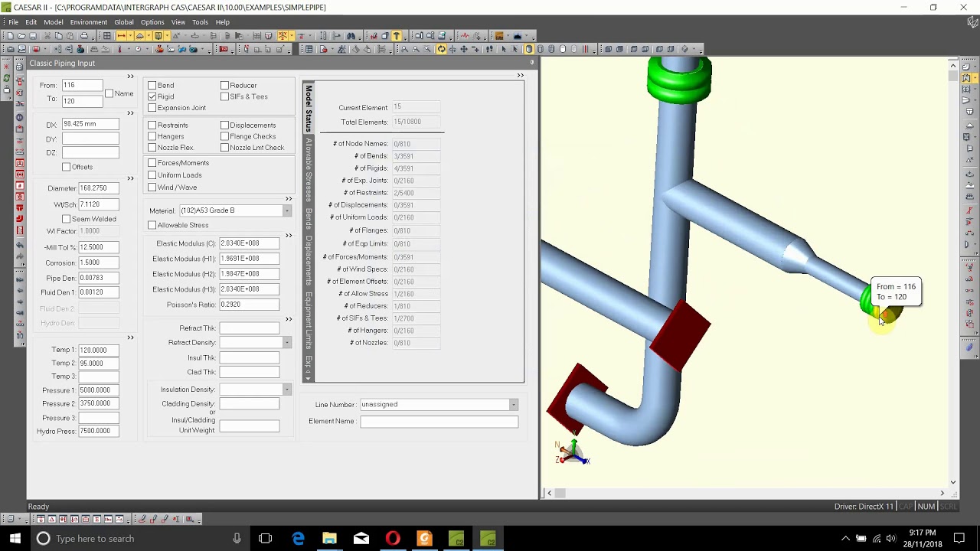Click the Cortana microphone icon
This screenshot has height=551, width=980.
pyautogui.click(x=237, y=539)
